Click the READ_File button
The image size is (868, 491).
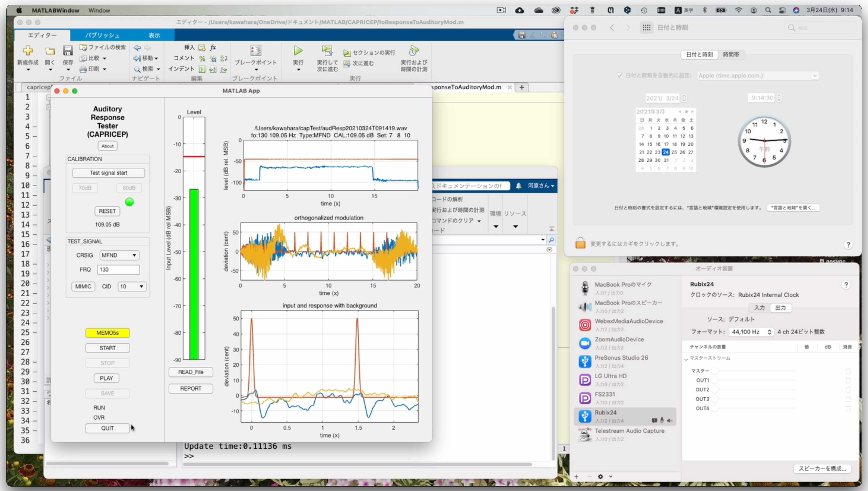click(191, 372)
